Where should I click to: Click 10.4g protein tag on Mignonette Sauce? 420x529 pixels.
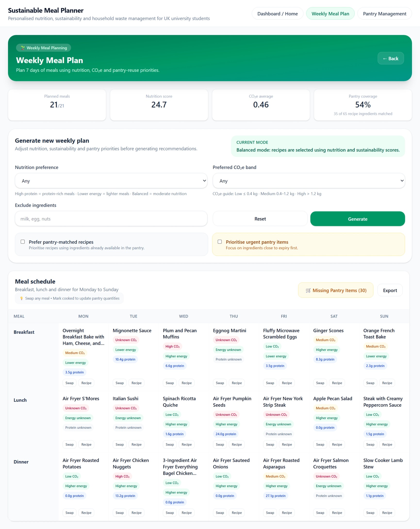coord(125,359)
